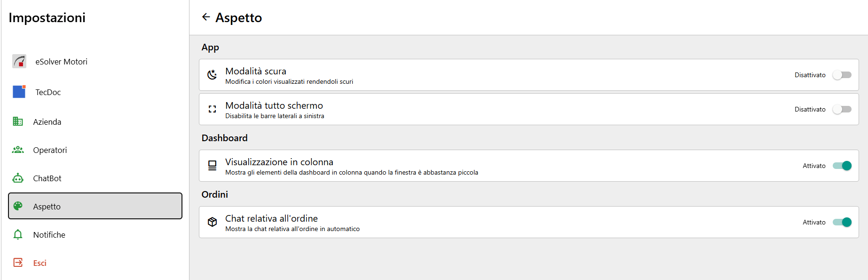
Task: Click the blue TecDoc icon
Action: (x=19, y=91)
